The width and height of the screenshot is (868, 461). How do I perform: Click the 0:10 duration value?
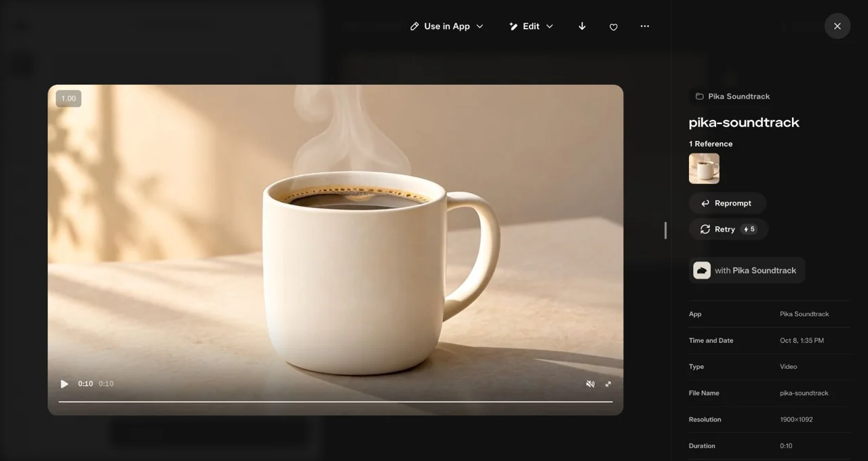[786, 446]
